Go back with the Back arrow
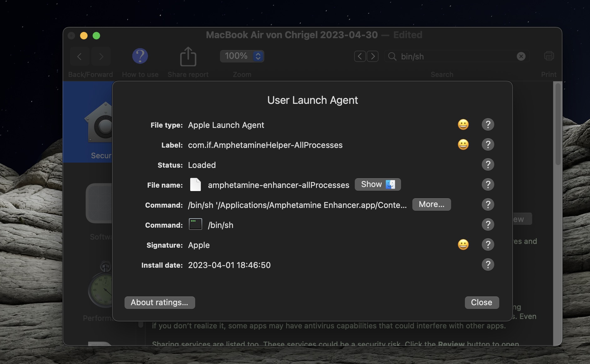 pos(79,57)
